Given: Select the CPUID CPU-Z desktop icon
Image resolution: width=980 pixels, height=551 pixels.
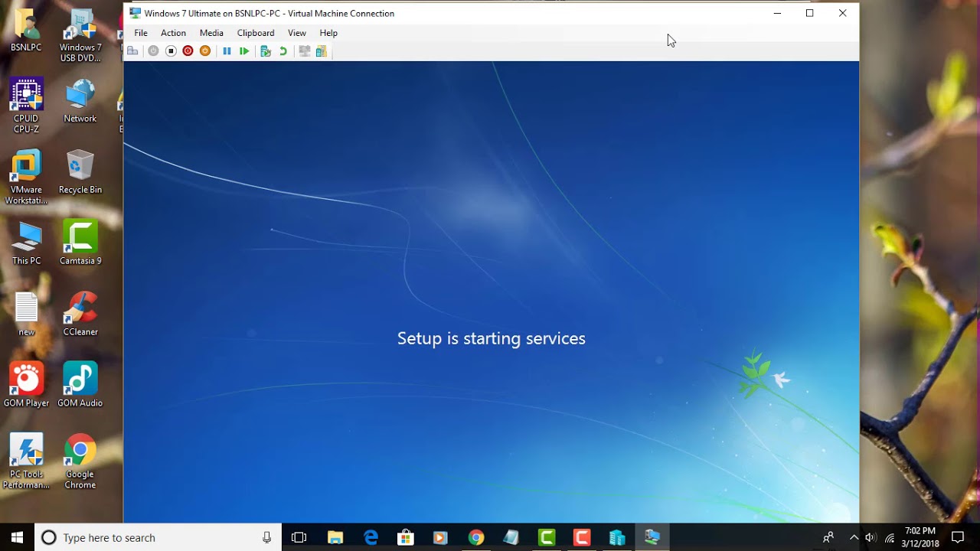Looking at the screenshot, I should point(26,106).
